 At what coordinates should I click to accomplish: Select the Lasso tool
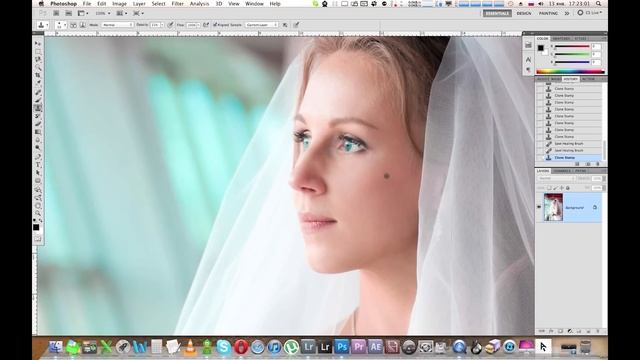(x=38, y=60)
